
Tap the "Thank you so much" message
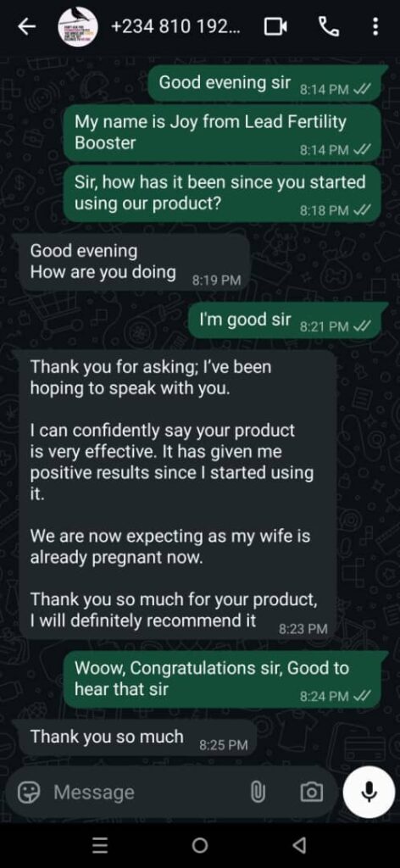click(134, 738)
